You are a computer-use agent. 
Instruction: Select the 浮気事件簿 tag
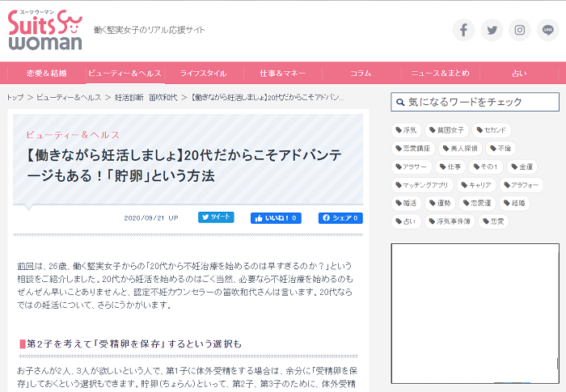450,221
